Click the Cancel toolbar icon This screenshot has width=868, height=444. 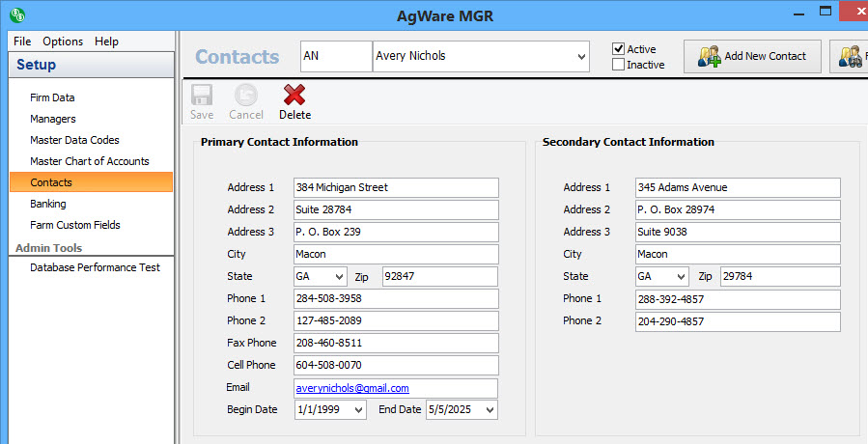[246, 96]
